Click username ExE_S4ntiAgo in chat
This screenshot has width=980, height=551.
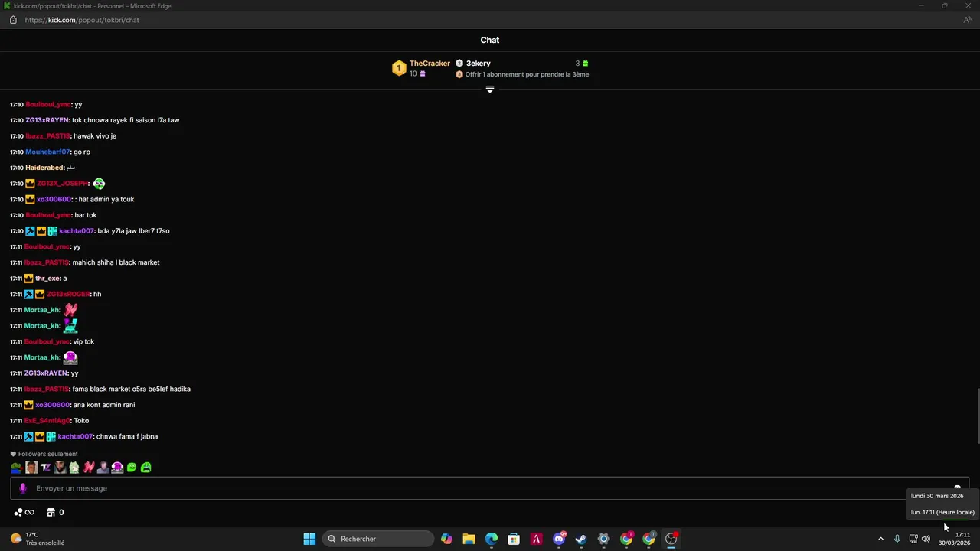[47, 421]
